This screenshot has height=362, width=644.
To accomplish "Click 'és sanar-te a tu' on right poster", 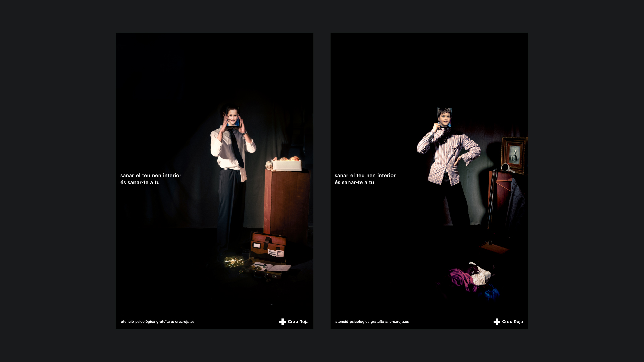I will (354, 182).
